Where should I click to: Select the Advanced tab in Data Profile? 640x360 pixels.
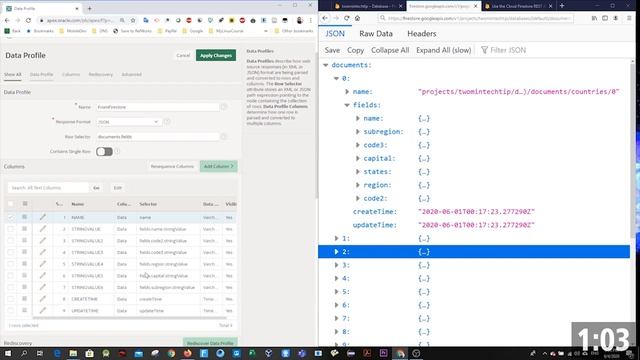click(131, 74)
